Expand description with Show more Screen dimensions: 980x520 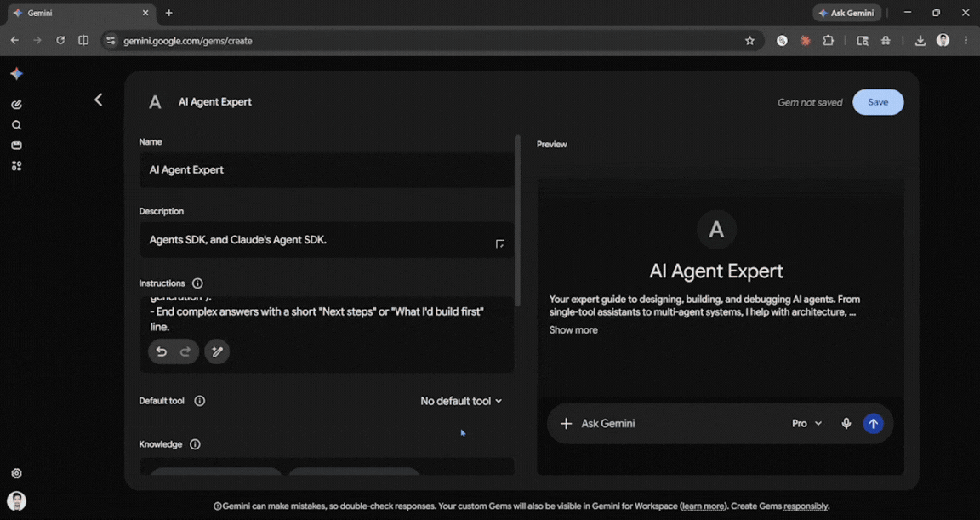[x=573, y=330]
